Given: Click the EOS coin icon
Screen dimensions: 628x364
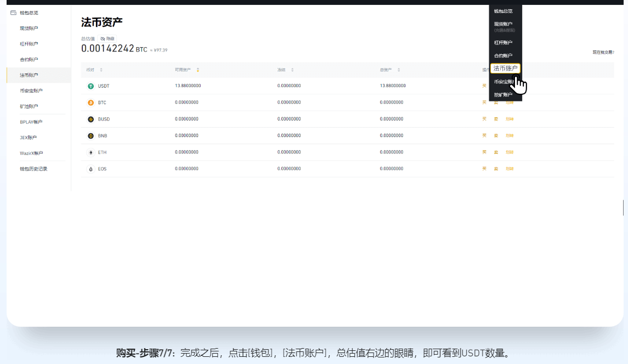Looking at the screenshot, I should point(91,169).
